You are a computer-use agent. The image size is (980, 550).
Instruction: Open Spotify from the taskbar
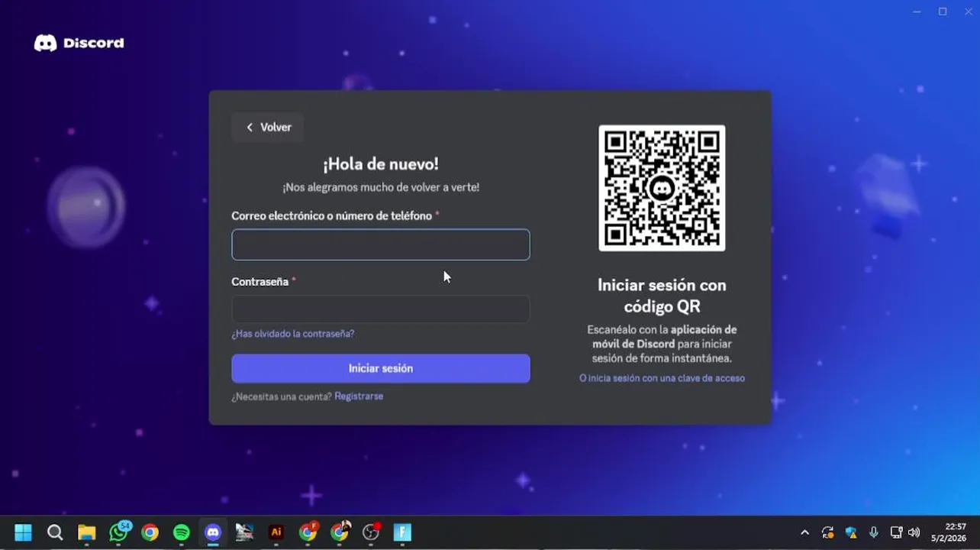(x=182, y=532)
